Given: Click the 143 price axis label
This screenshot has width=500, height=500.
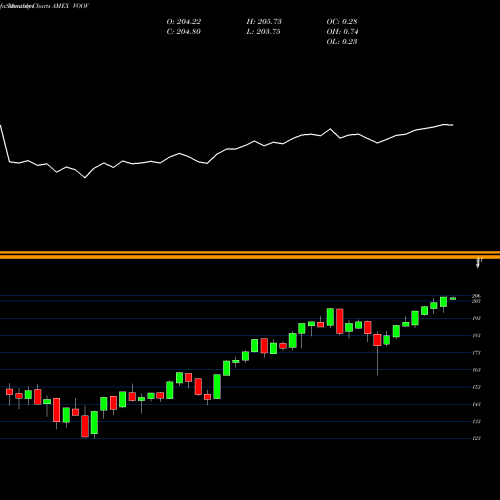Looking at the screenshot, I should point(477,404).
